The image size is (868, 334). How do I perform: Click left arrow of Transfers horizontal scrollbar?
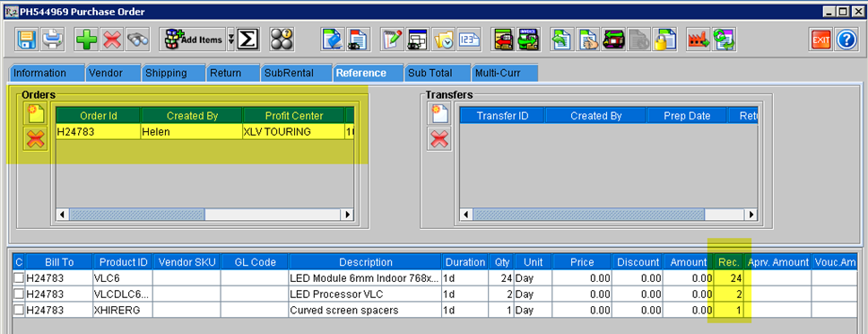coord(466,215)
